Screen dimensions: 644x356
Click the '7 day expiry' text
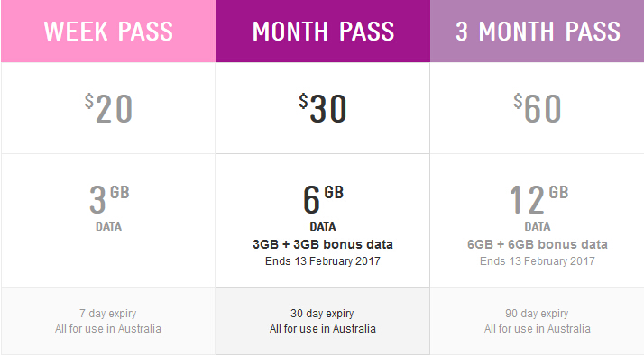point(108,314)
